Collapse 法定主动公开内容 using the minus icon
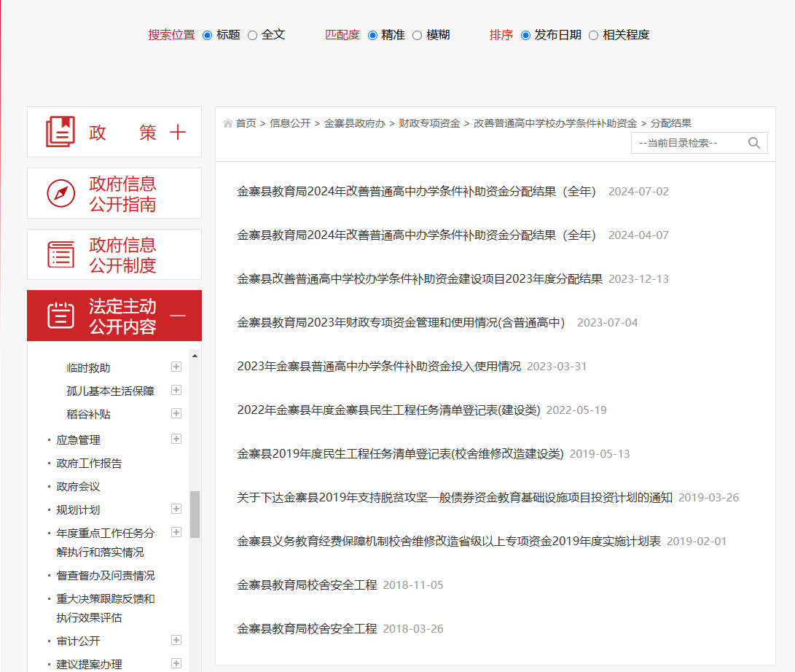This screenshot has width=795, height=672. tap(178, 316)
